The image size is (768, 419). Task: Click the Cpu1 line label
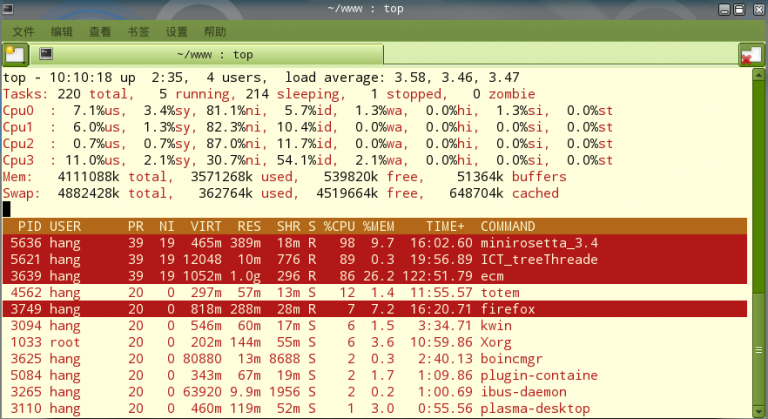tap(18, 127)
